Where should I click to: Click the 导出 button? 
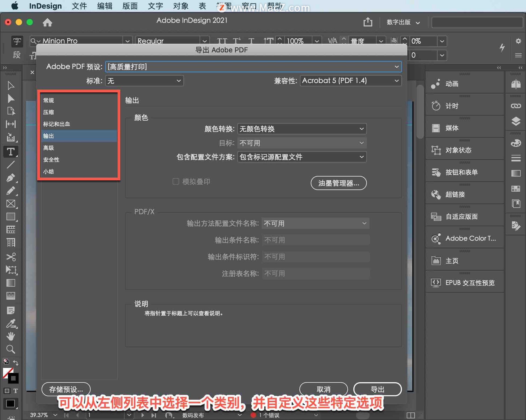378,389
